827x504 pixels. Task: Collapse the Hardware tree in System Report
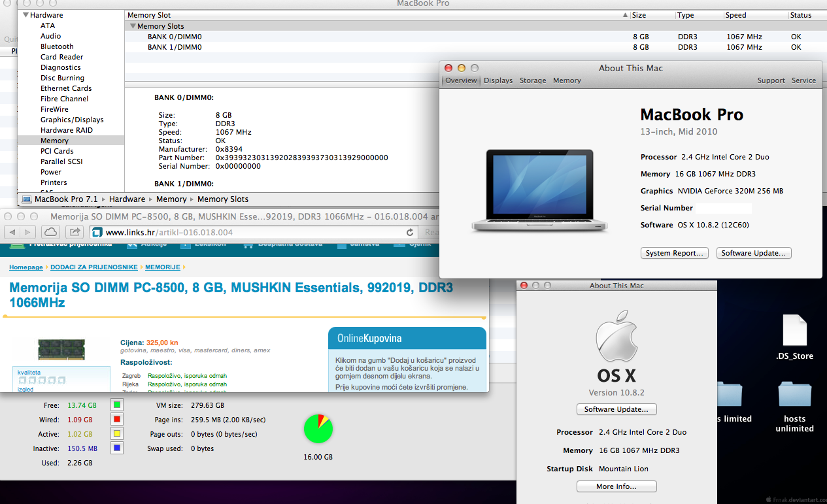[25, 15]
